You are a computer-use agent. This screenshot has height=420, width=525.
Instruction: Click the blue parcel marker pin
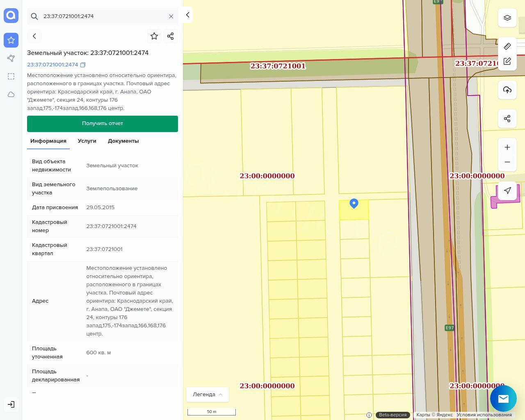pyautogui.click(x=354, y=203)
